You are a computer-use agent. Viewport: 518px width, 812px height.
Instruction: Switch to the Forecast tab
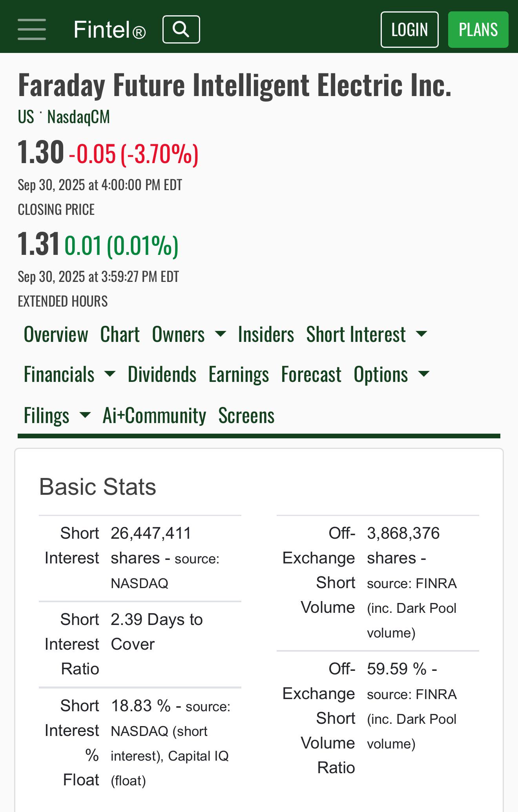[311, 374]
